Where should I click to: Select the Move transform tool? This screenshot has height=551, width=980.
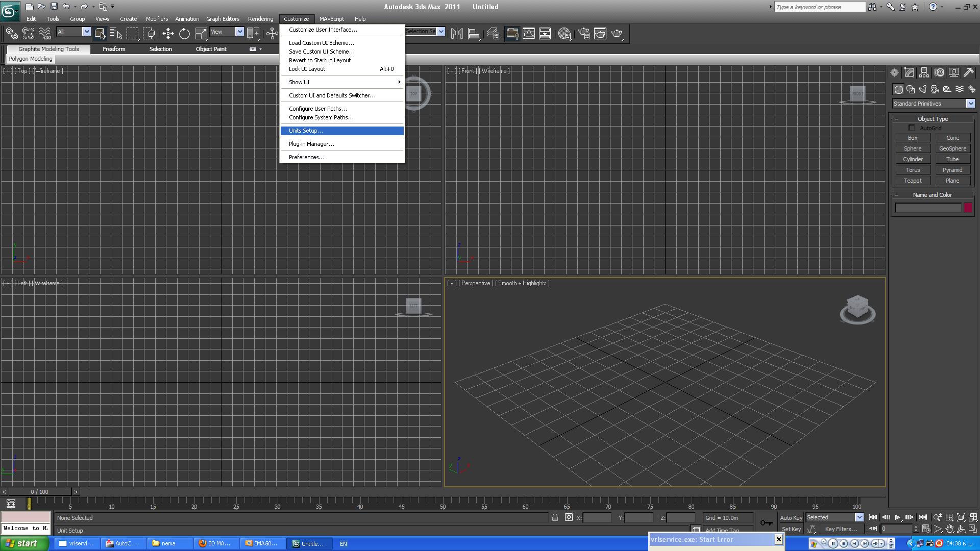coord(168,34)
